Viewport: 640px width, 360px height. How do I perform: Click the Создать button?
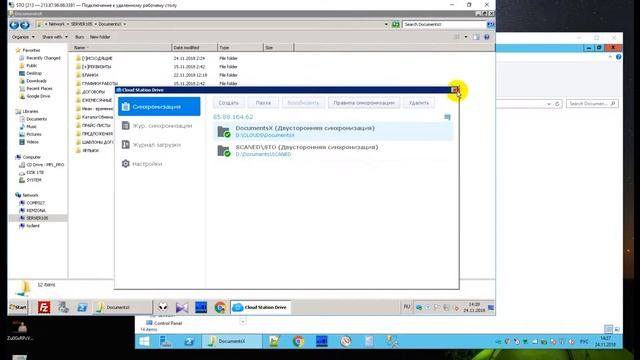[x=229, y=103]
